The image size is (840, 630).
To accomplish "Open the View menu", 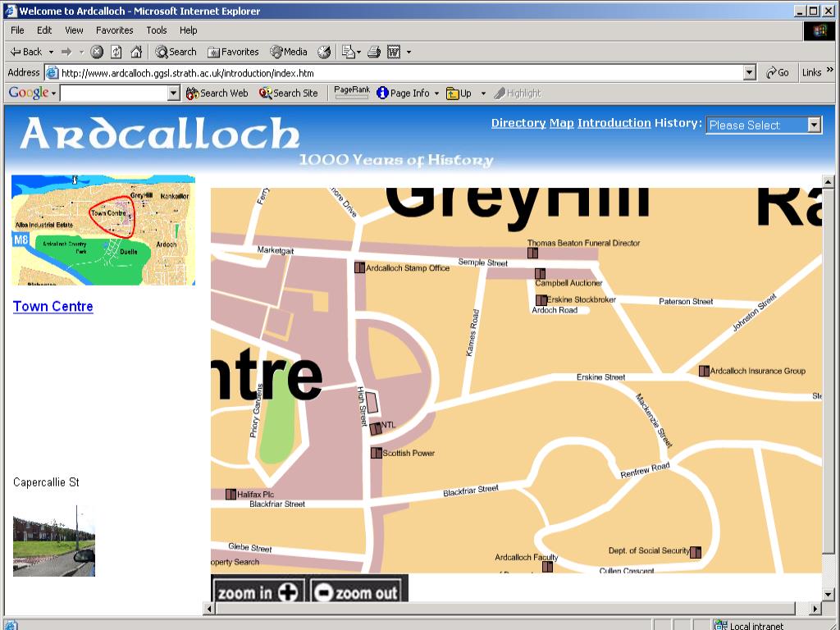I will pyautogui.click(x=74, y=30).
